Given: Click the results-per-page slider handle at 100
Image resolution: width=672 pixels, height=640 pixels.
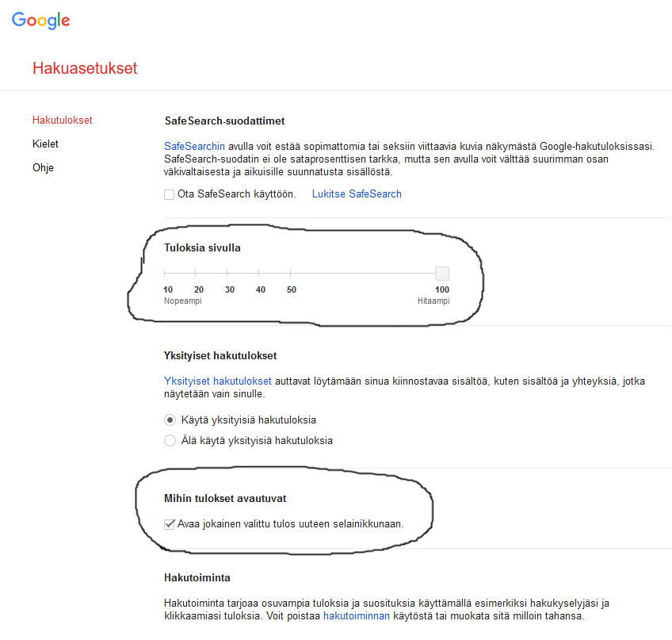Looking at the screenshot, I should 442,274.
